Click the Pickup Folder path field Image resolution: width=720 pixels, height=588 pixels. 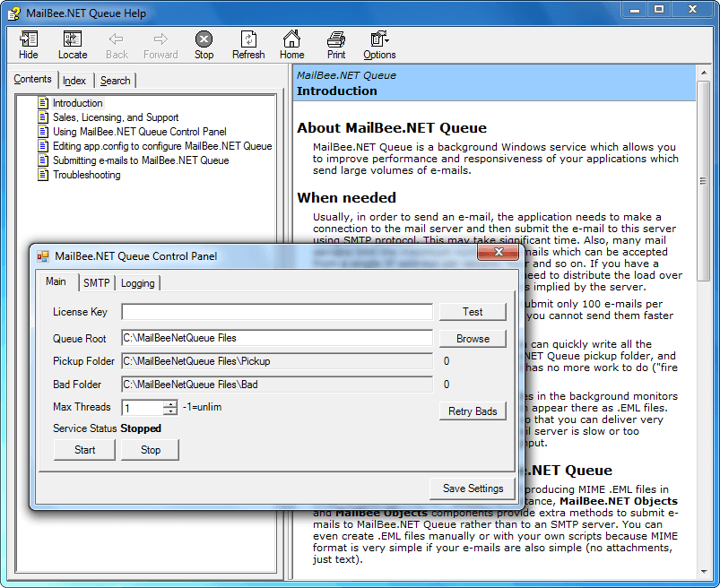pyautogui.click(x=277, y=361)
